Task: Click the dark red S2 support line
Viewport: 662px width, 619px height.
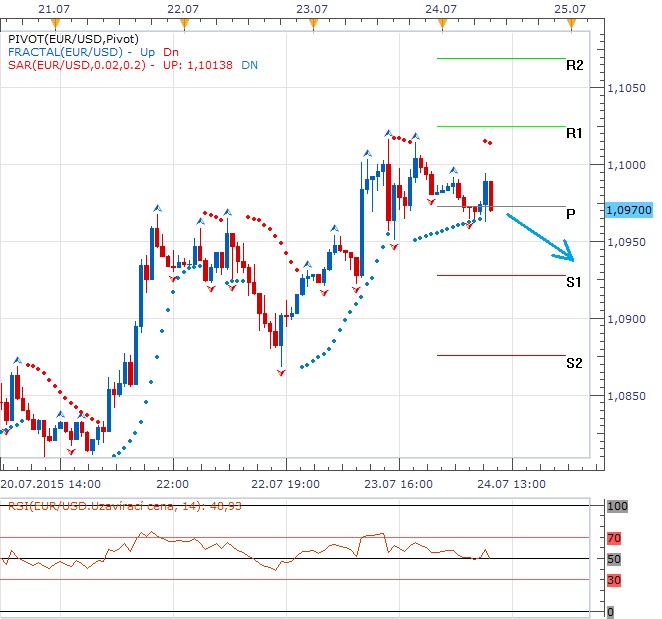Action: click(500, 355)
